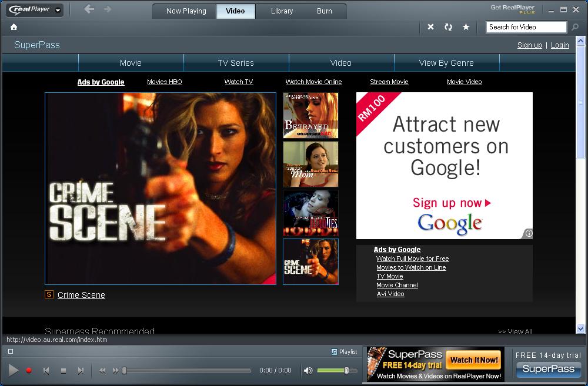Click the View All link
This screenshot has height=386, width=588.
515,331
